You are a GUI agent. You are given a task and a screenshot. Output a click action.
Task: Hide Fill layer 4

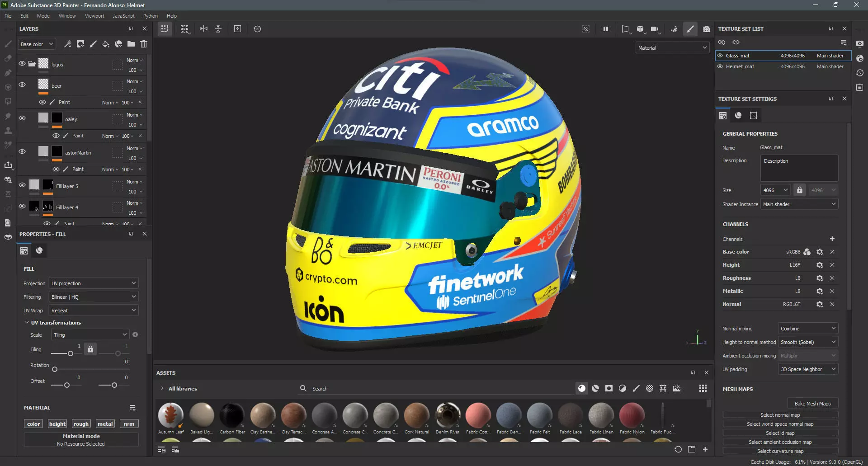coord(22,207)
